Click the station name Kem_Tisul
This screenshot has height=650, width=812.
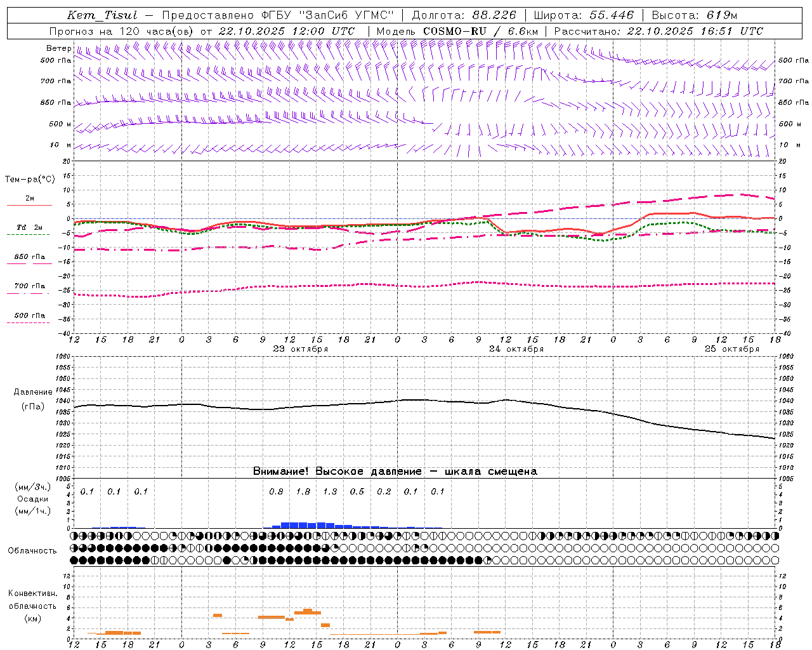102,15
